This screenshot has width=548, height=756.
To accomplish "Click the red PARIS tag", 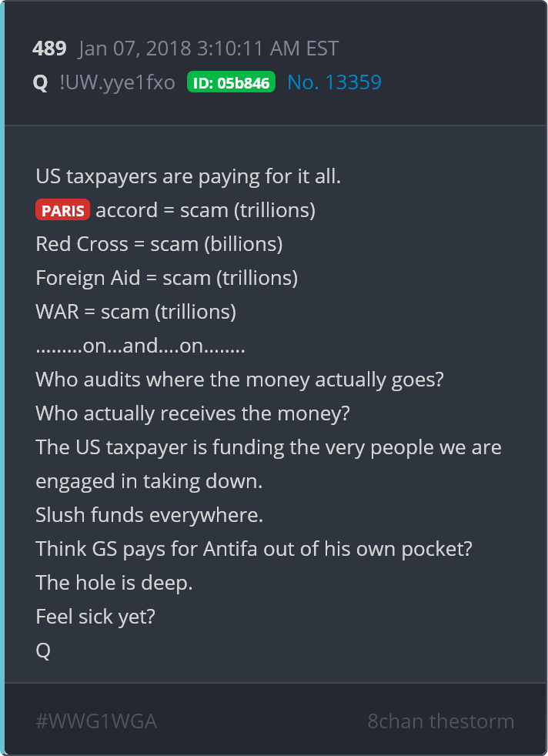I will coord(62,210).
